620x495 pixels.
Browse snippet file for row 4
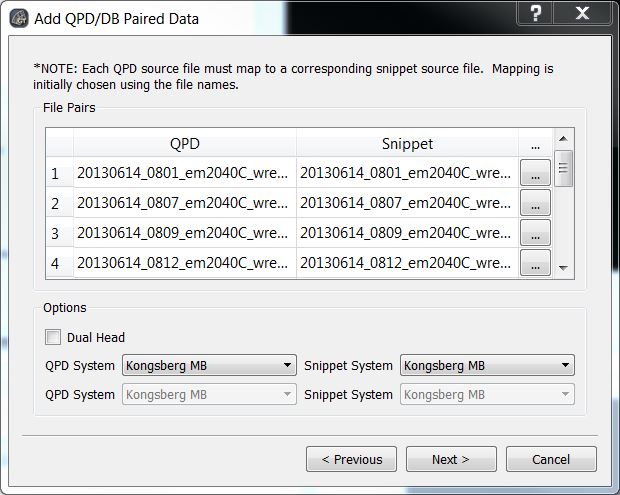[x=535, y=263]
